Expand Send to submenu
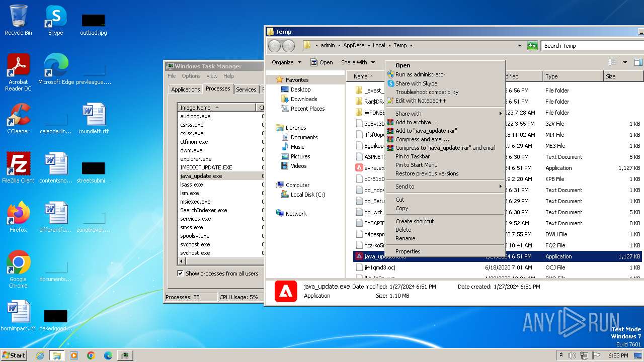This screenshot has width=644, height=362. pos(445,187)
